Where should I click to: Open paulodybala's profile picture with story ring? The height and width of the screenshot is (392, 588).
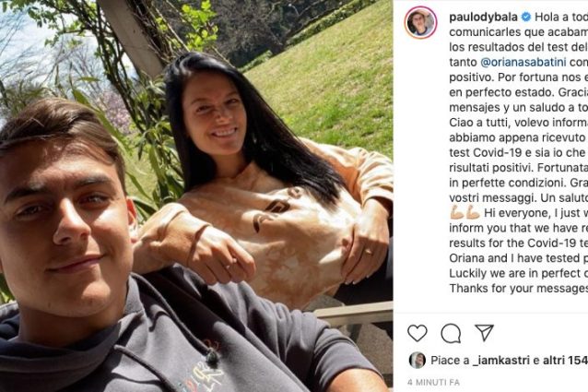[421, 23]
